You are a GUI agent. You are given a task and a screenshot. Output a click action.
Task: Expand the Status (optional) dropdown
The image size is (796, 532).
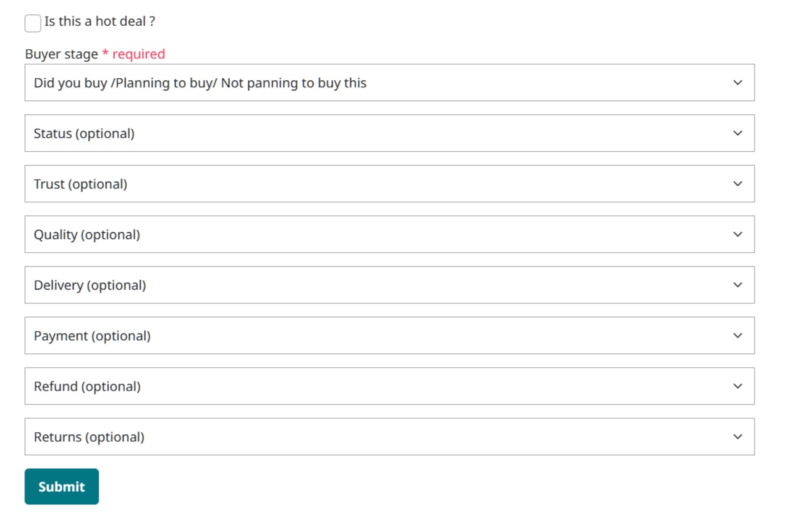coord(389,133)
